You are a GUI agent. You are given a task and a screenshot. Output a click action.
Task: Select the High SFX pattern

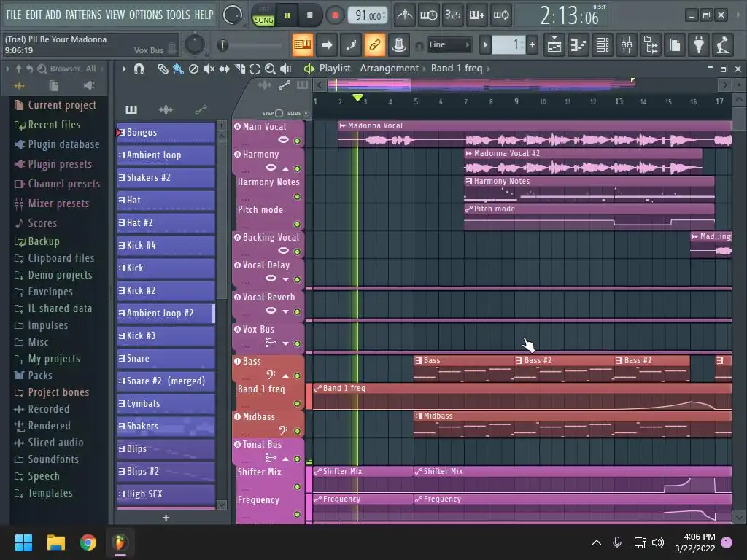click(x=166, y=494)
